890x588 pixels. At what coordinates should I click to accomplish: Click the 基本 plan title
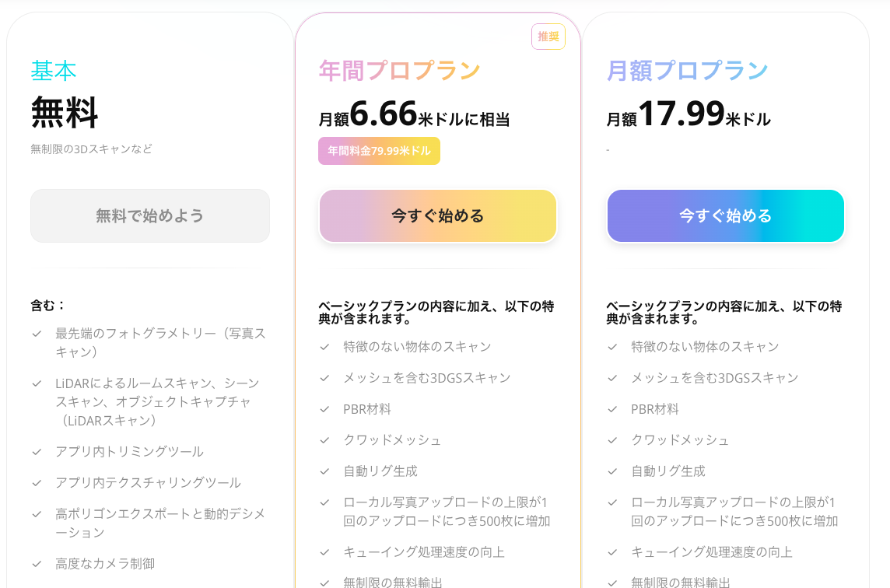(54, 71)
